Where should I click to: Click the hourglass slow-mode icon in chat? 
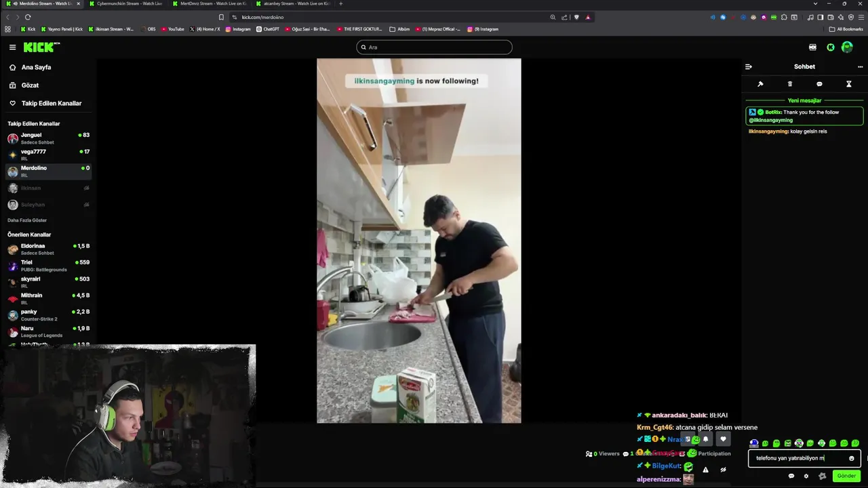pyautogui.click(x=848, y=84)
